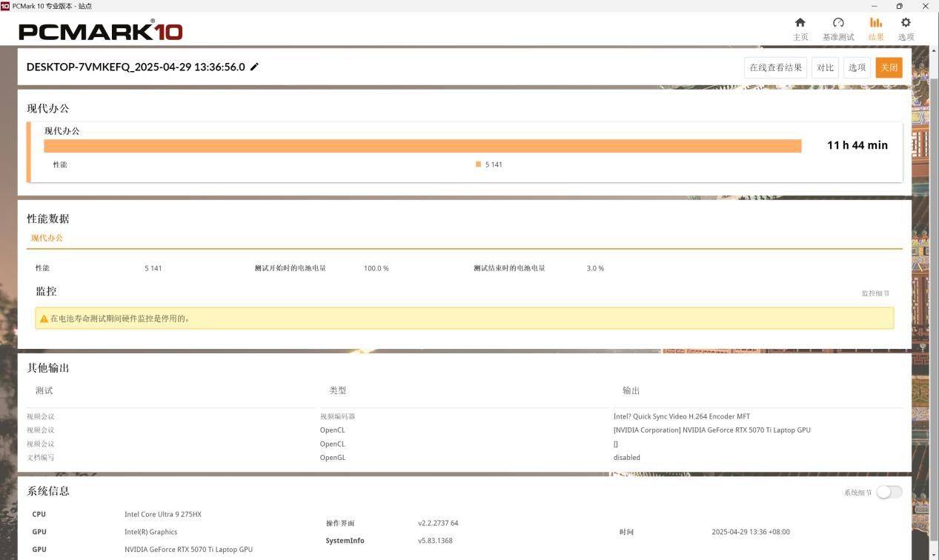This screenshot has width=939, height=560.
Task: Click the 在线查看结果 button
Action: pos(775,67)
